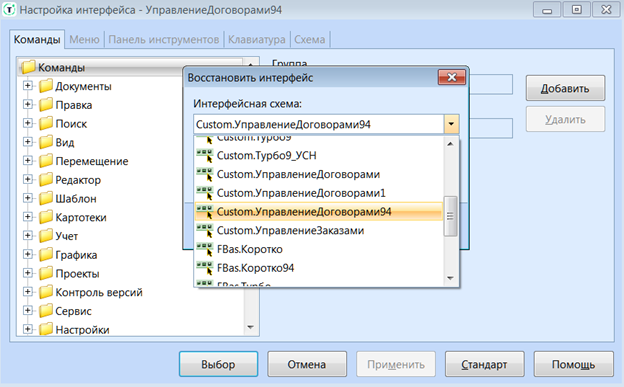Click the scheme icon beside FBas.Коротко
This screenshot has width=624, height=387.
tap(205, 249)
